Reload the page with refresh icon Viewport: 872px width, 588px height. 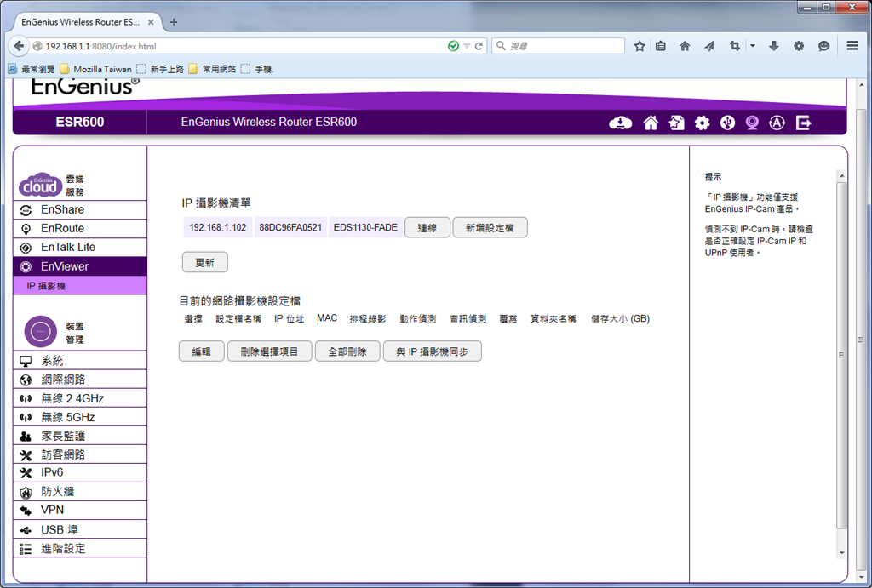(x=479, y=46)
